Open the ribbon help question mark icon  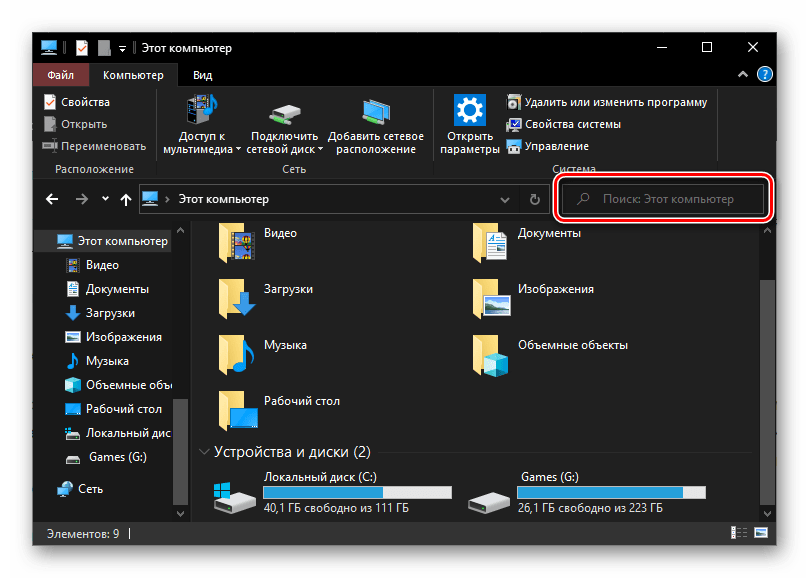pos(765,75)
